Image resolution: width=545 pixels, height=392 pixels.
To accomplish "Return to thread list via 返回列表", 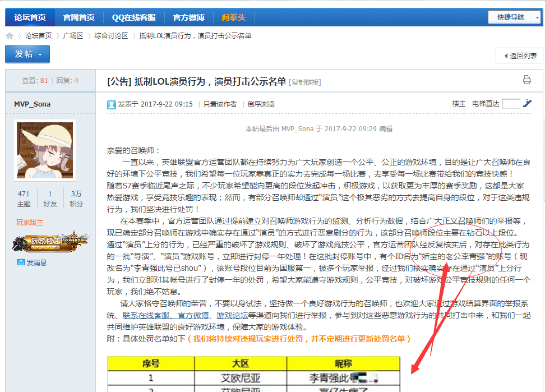I will pyautogui.click(x=520, y=56).
